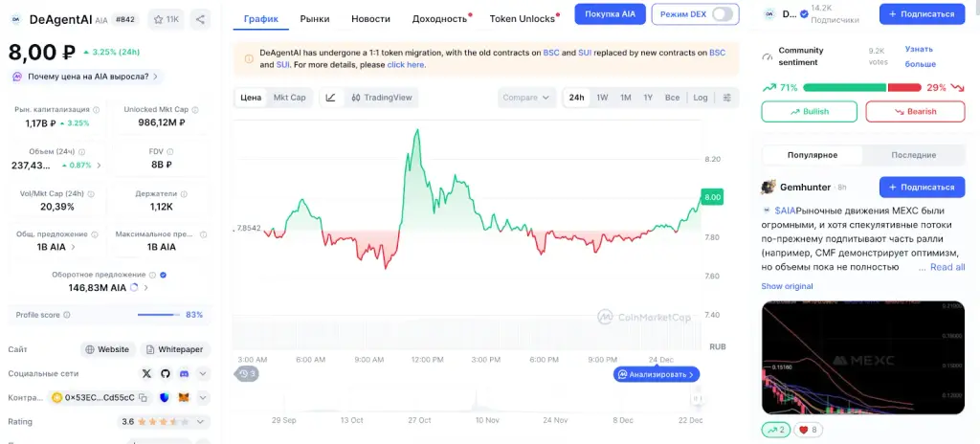The image size is (980, 444).
Task: Open the GitHub social link
Action: point(165,373)
